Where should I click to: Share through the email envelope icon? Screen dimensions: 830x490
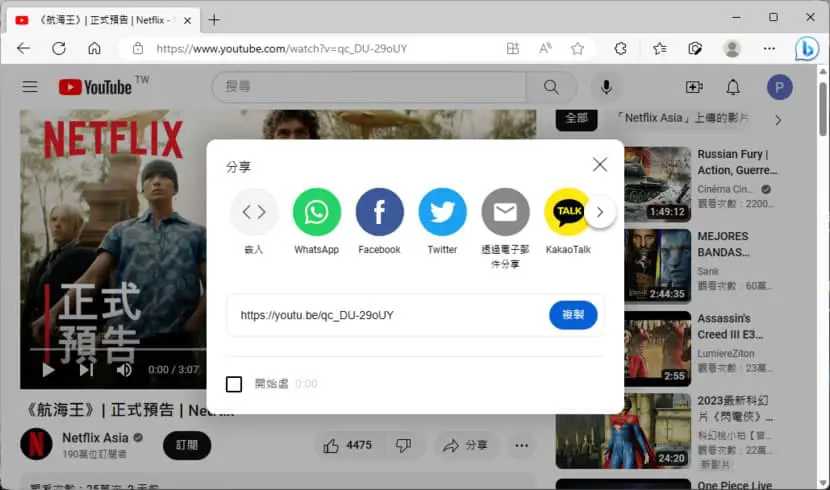[x=506, y=212]
